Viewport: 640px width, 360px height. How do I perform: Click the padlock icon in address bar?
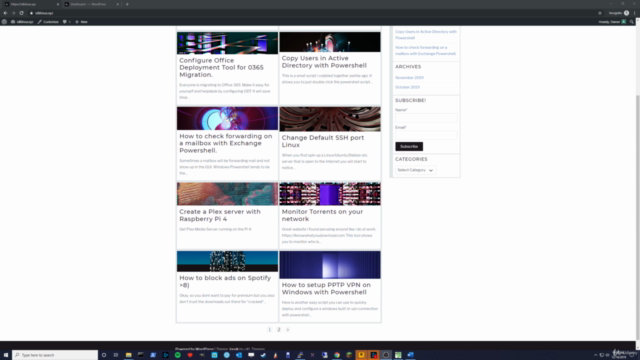(31, 13)
